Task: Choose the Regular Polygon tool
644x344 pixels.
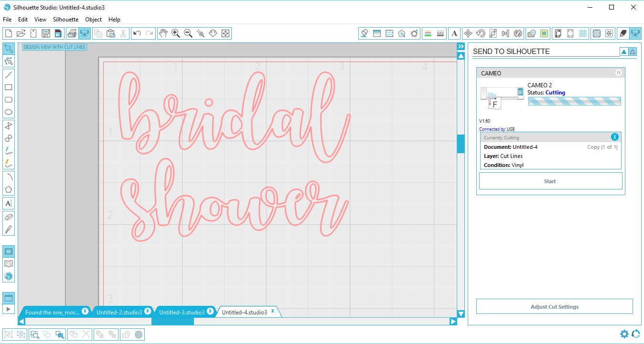Action: (9, 189)
